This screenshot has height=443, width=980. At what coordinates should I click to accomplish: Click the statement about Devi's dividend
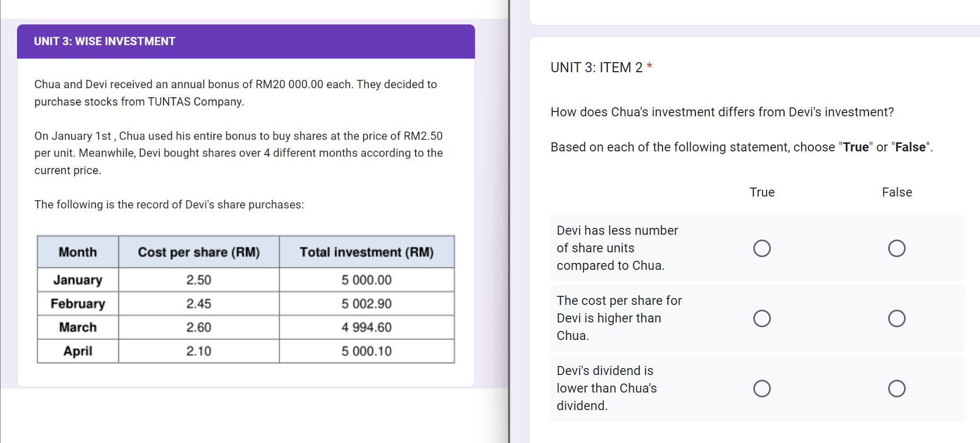pos(607,388)
